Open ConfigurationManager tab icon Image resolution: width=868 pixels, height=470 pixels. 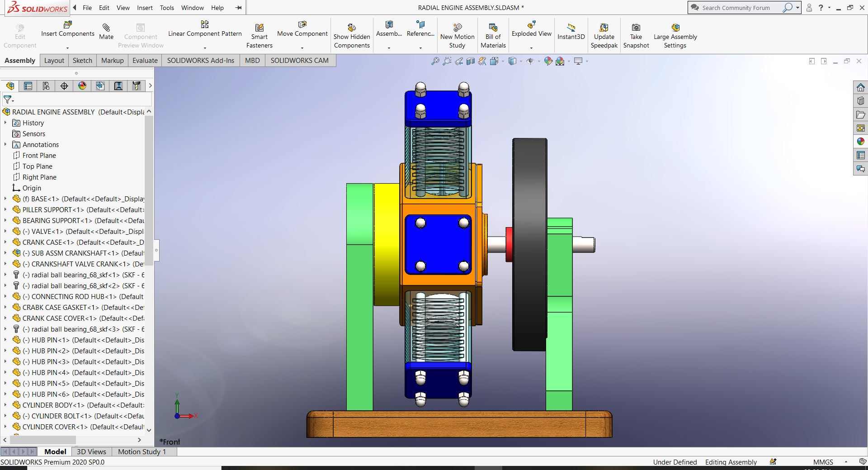pos(46,86)
